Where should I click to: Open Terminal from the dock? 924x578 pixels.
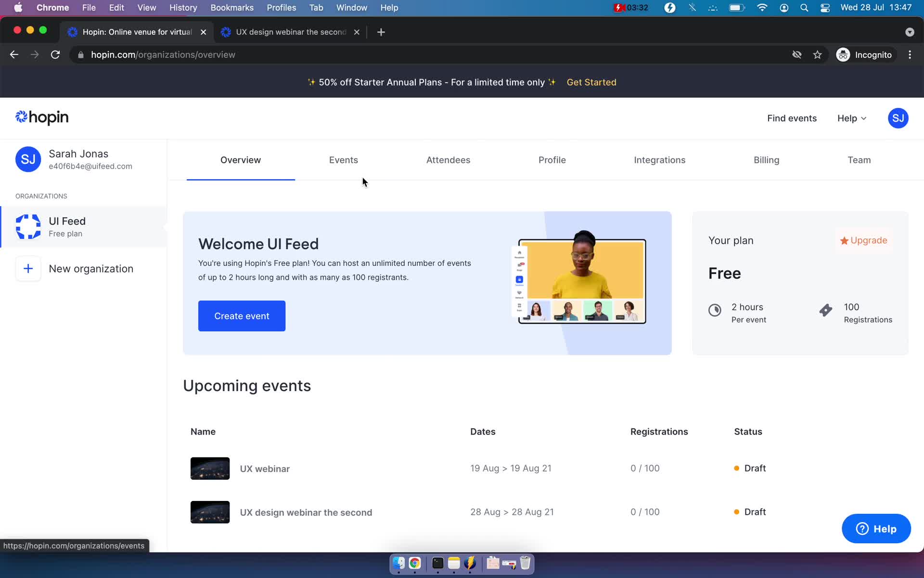pyautogui.click(x=437, y=563)
